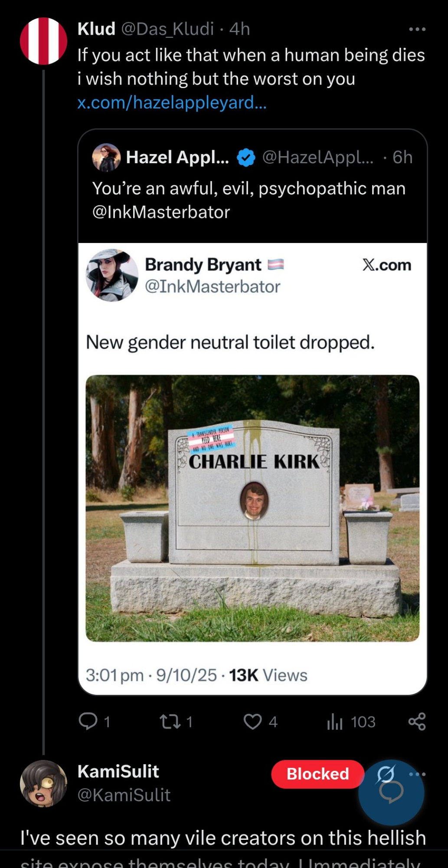448x868 pixels.
Task: Open the more options menu on Klud's tweet
Action: [x=417, y=29]
